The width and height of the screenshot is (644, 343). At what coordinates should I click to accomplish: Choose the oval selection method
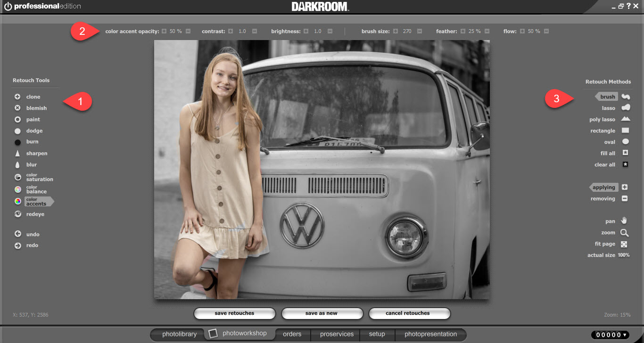[617, 142]
